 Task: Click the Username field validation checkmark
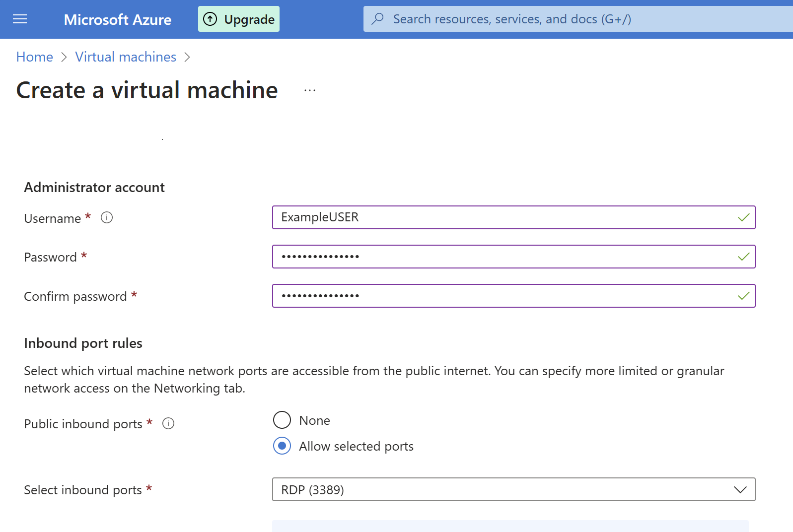click(743, 217)
